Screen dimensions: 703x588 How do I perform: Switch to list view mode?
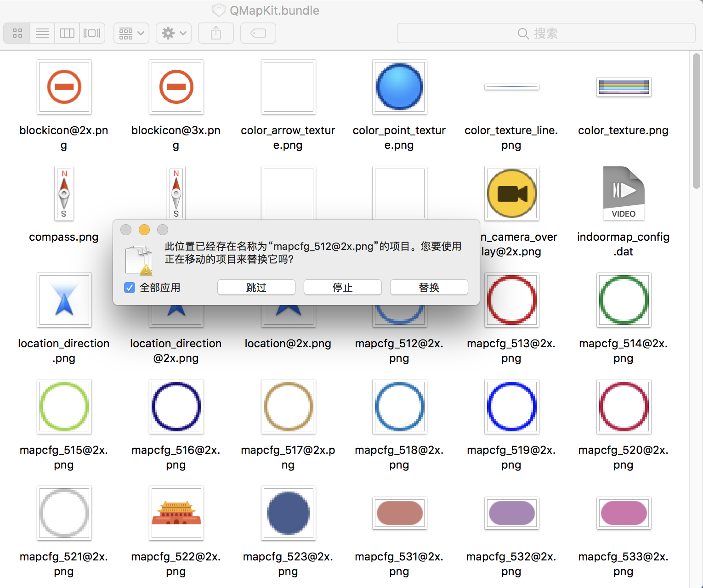tap(42, 33)
